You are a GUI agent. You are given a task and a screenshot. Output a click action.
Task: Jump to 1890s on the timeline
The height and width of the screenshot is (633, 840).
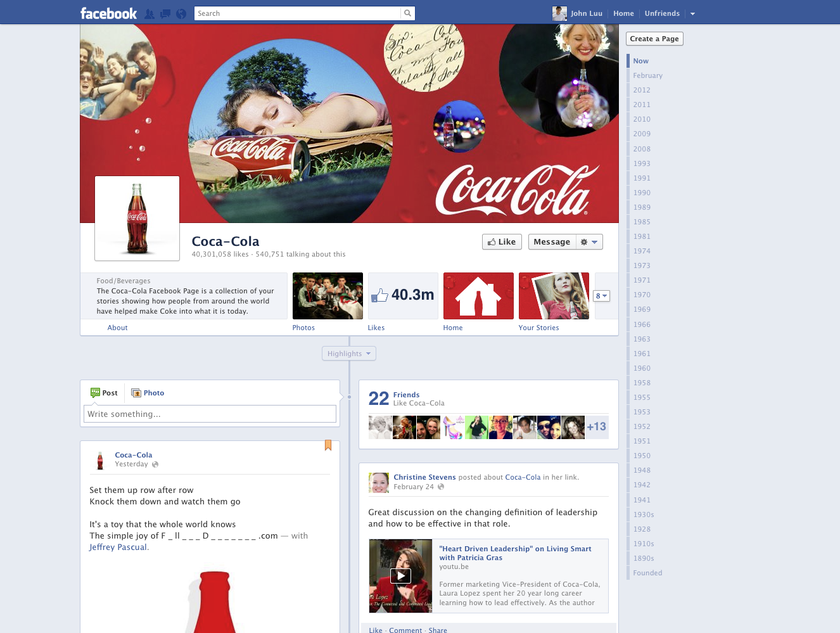point(644,558)
